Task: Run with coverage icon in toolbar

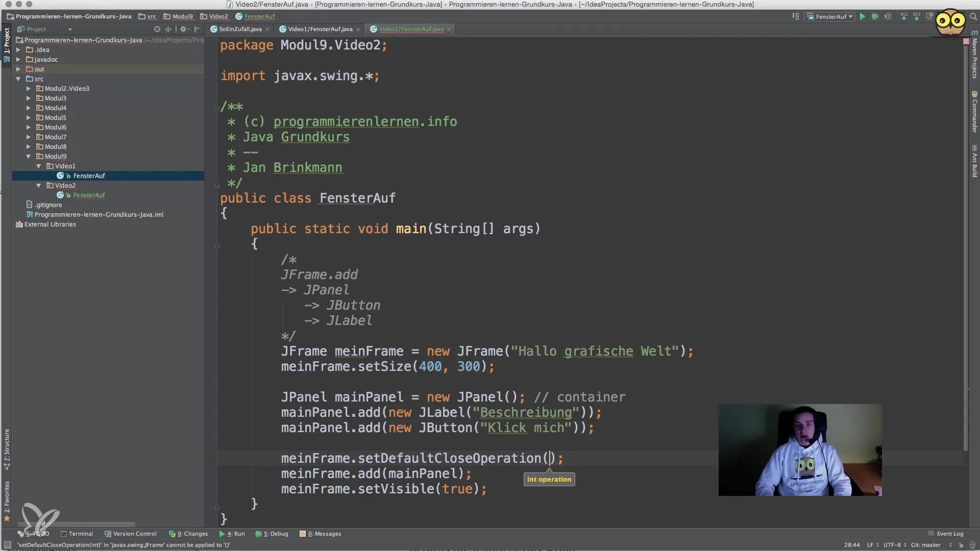Action: coord(888,16)
